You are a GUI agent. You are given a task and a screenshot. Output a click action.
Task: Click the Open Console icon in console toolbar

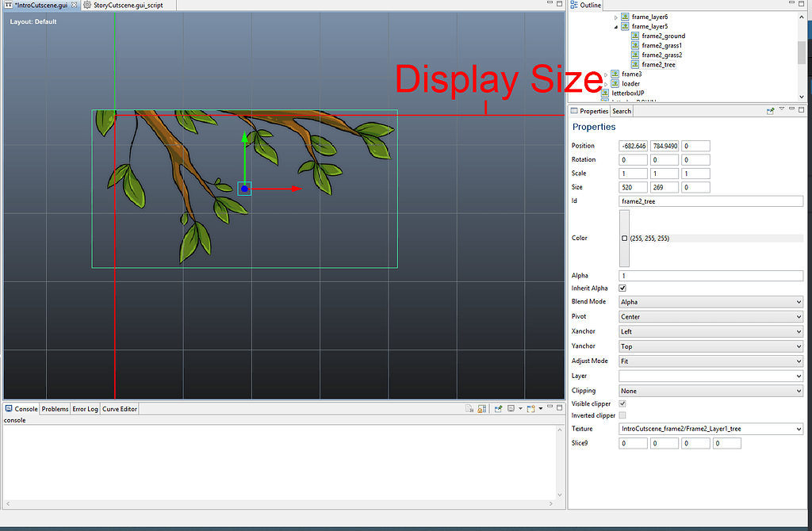coord(530,407)
